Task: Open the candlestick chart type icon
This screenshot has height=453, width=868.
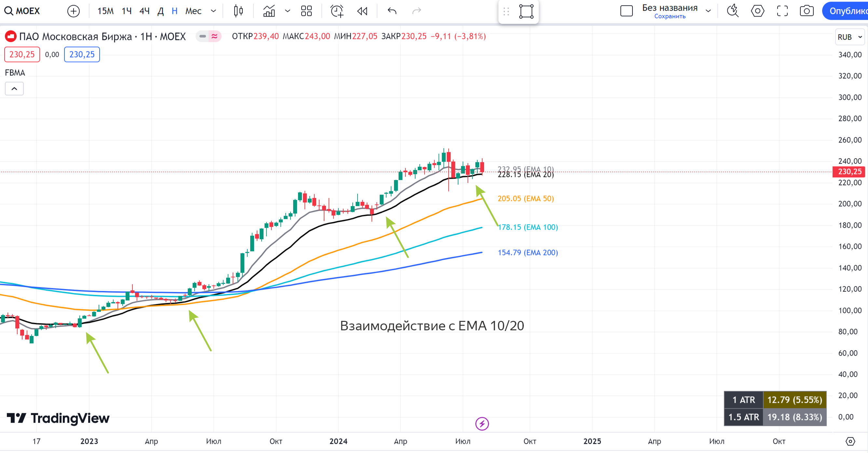Action: [x=238, y=11]
